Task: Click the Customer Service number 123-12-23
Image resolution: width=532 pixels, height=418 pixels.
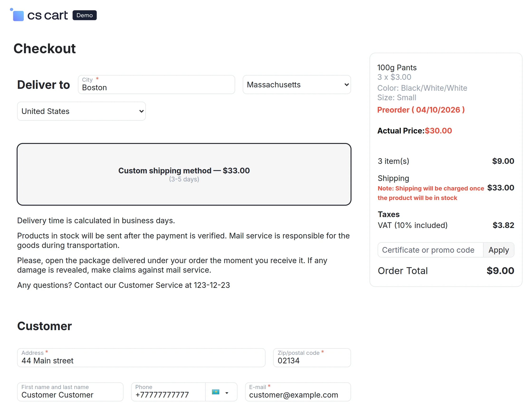Action: click(211, 285)
